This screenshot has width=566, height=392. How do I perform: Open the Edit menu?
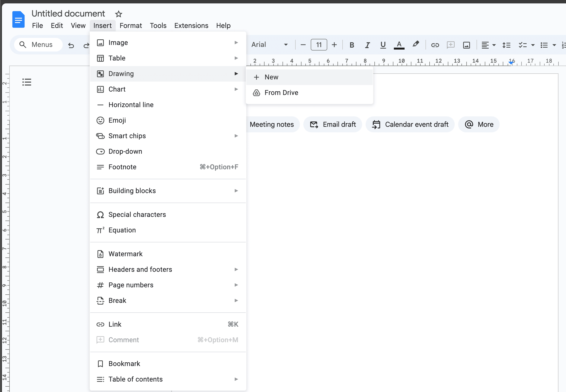57,26
